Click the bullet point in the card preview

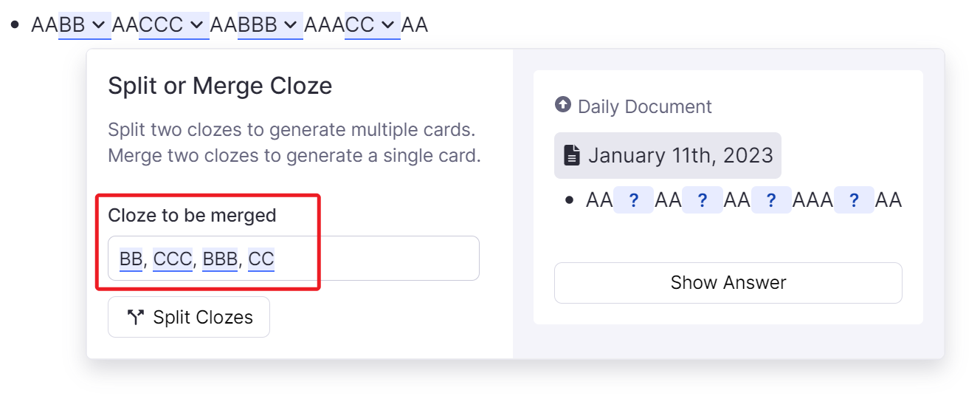click(570, 200)
